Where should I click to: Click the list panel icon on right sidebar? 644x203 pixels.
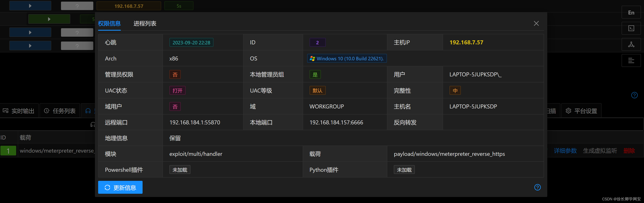coord(631,60)
